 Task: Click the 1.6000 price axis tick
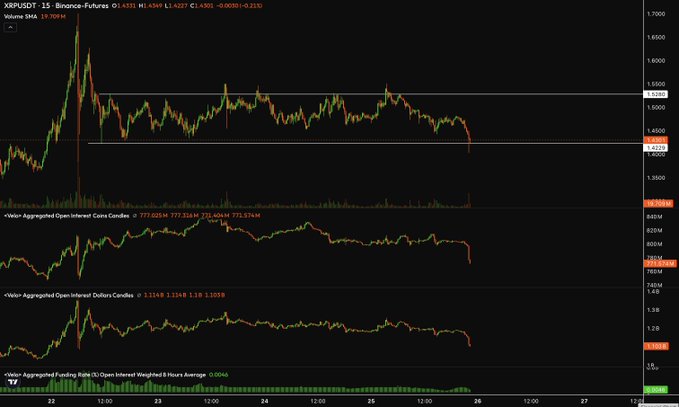pos(656,61)
